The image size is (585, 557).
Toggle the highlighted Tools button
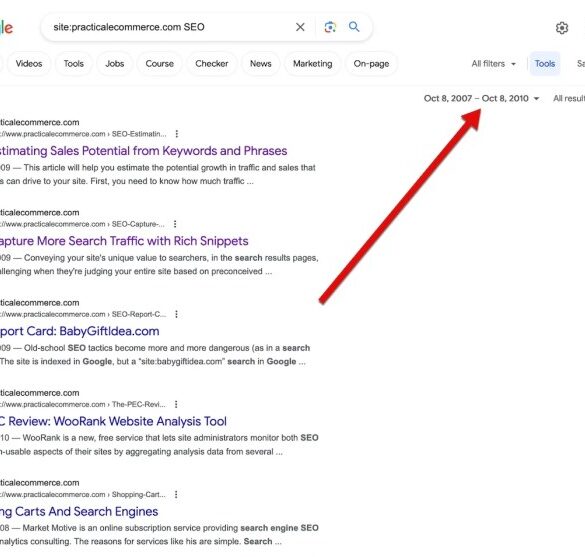pos(545,64)
